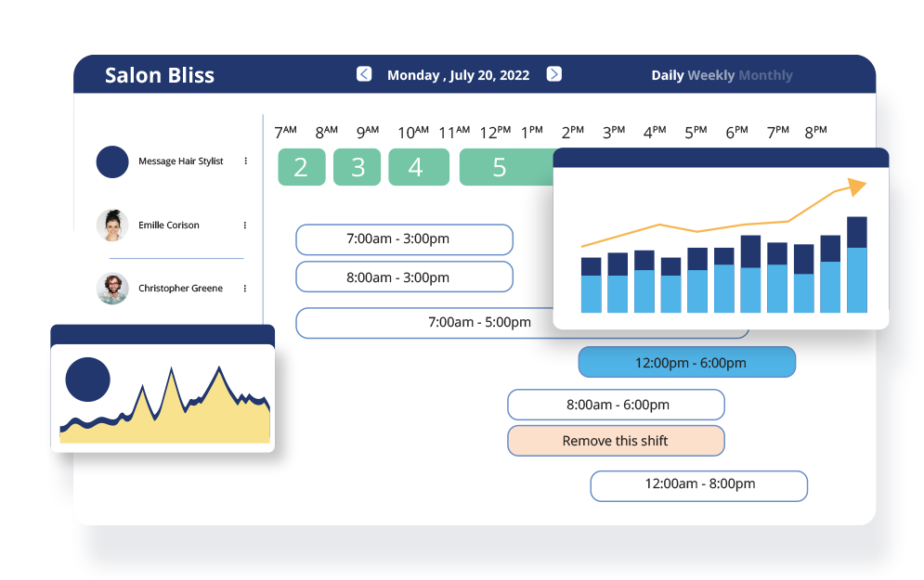Open kebab menu for Christopher Greene
Image resolution: width=924 pixels, height=580 pixels.
245,289
